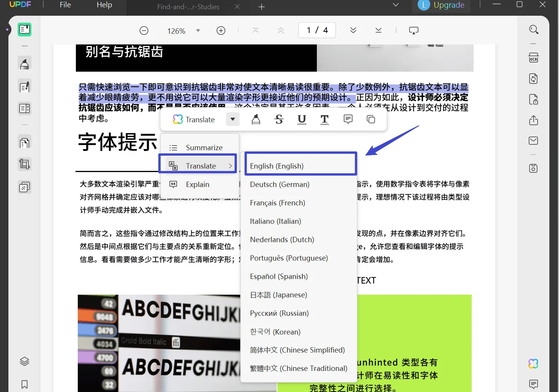This screenshot has height=392, width=559.
Task: Apply highlight to selected text
Action: coord(256,120)
